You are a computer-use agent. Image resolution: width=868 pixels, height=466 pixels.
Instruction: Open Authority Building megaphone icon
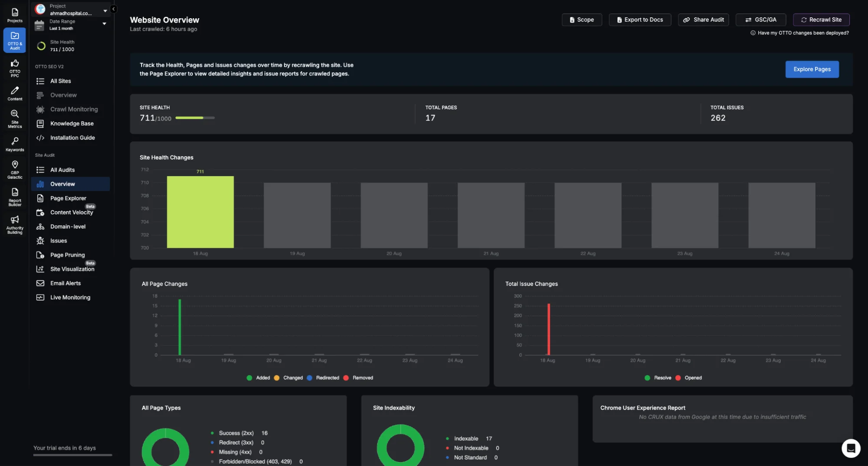pos(15,224)
